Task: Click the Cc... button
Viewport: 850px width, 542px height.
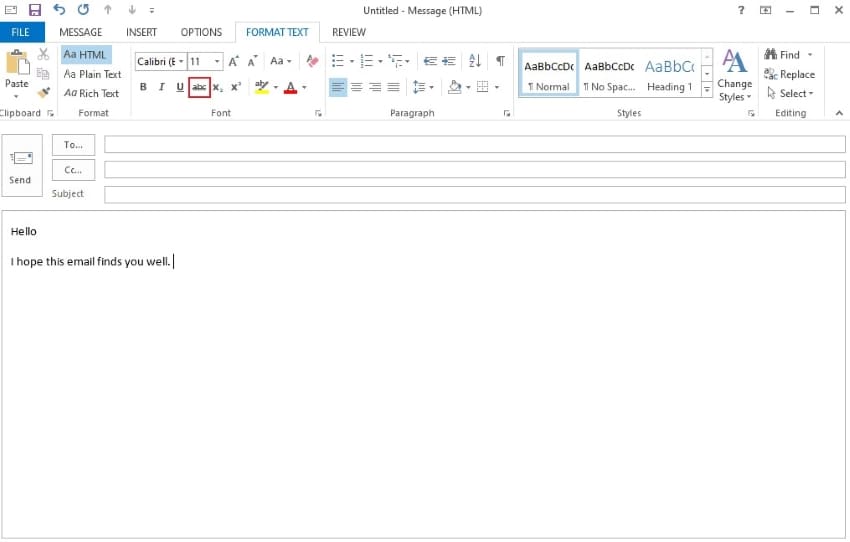Action: [x=73, y=170]
